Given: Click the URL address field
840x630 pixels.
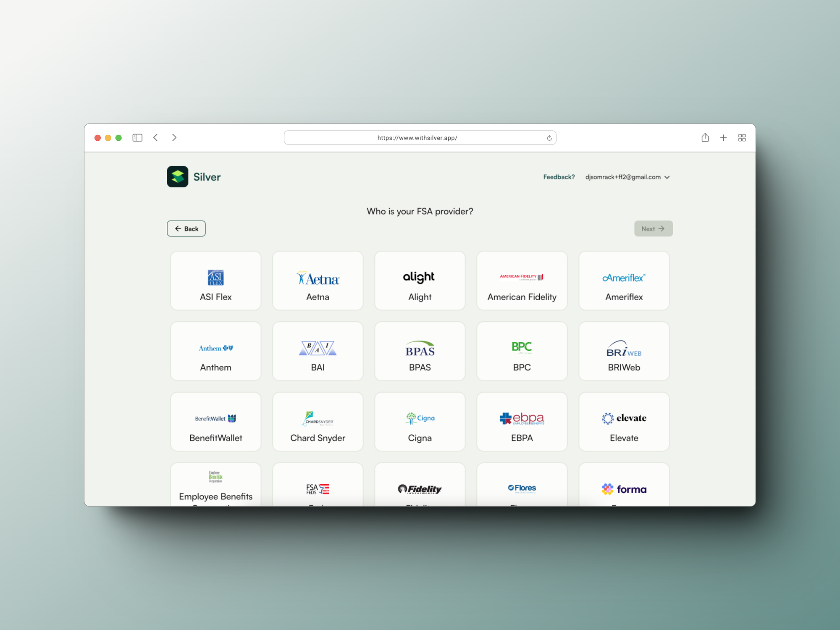Looking at the screenshot, I should pyautogui.click(x=417, y=138).
